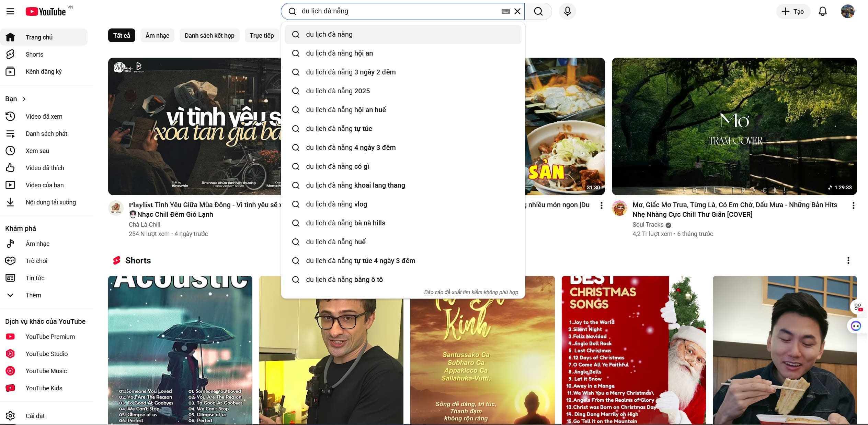868x425 pixels.
Task: Open the on-screen keyboard icon in search box
Action: pyautogui.click(x=505, y=11)
